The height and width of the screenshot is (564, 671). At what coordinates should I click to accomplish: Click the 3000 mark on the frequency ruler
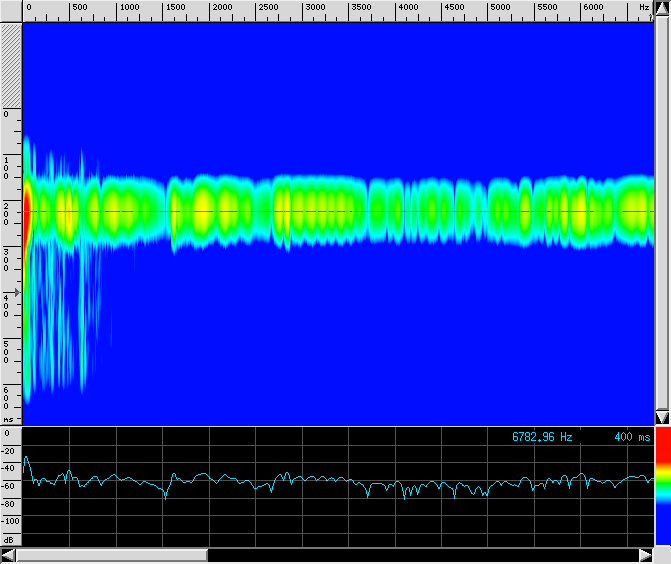tap(314, 8)
